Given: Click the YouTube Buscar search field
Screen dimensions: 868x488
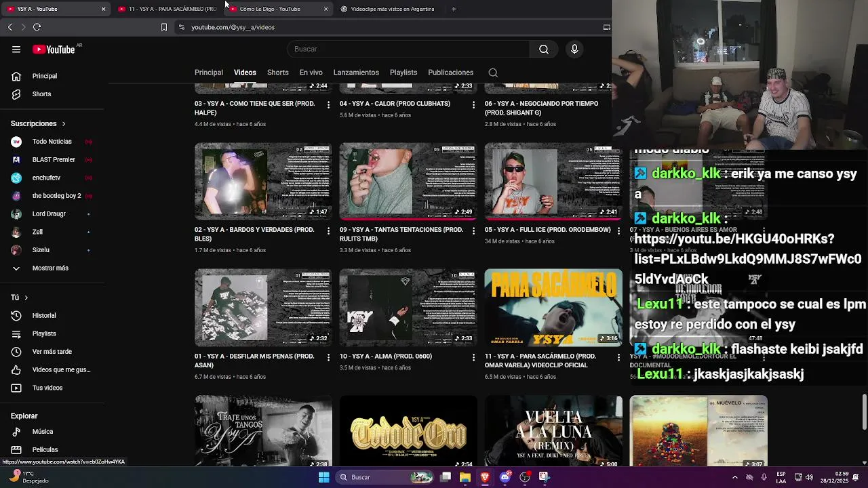Looking at the screenshot, I should click(x=410, y=49).
